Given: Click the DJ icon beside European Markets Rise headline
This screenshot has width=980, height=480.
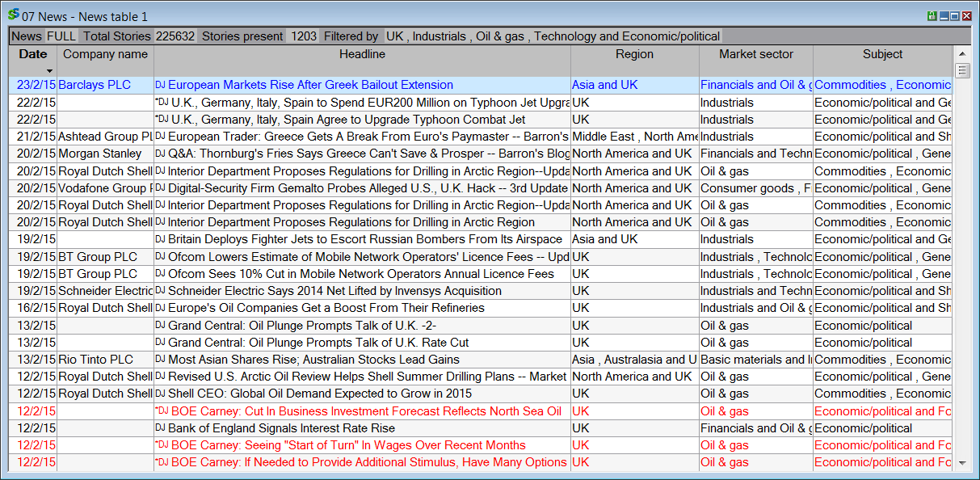Looking at the screenshot, I should pyautogui.click(x=160, y=85).
